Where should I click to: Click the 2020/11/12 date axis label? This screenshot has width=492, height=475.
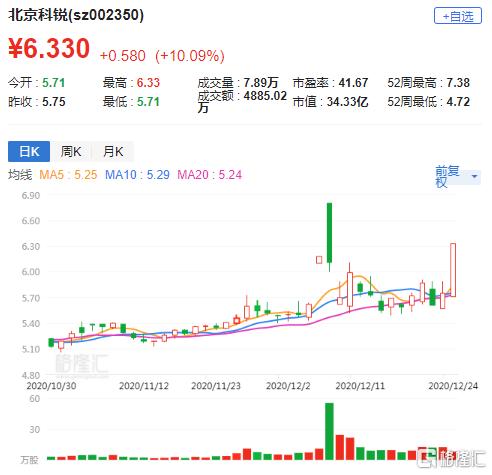click(144, 386)
